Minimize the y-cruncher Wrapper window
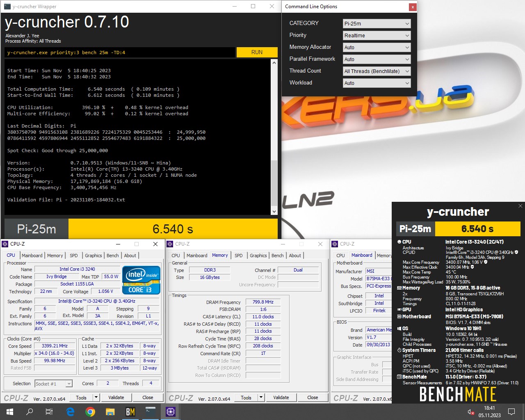The image size is (525, 420). 234,6
